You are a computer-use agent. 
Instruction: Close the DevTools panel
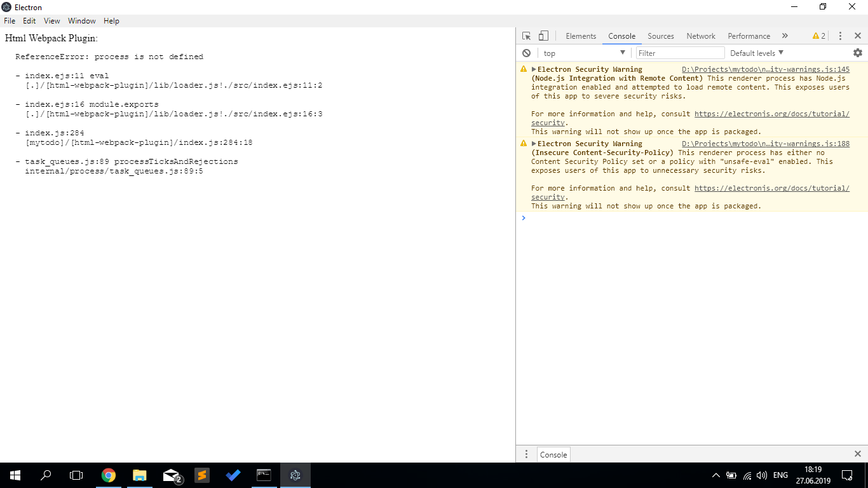click(857, 36)
